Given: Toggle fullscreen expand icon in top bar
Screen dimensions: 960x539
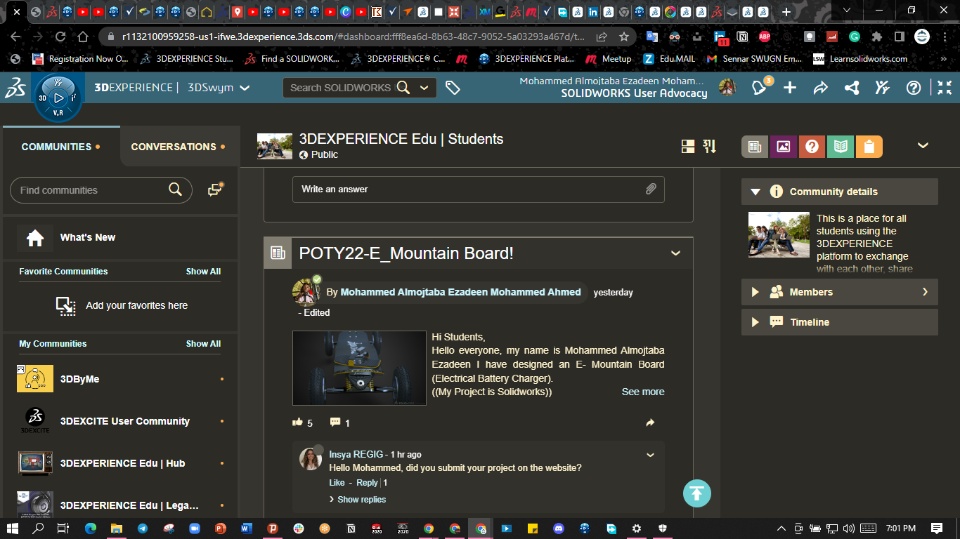Looking at the screenshot, I should click(945, 88).
